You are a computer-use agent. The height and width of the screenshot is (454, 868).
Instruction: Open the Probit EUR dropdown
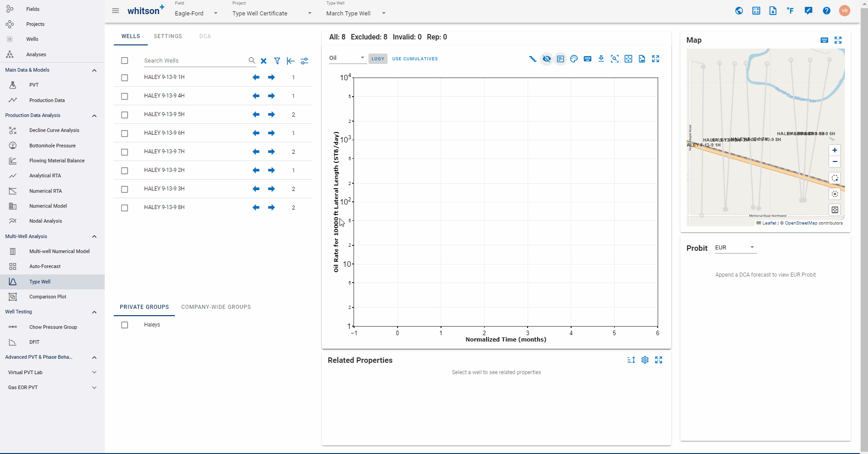click(x=735, y=248)
